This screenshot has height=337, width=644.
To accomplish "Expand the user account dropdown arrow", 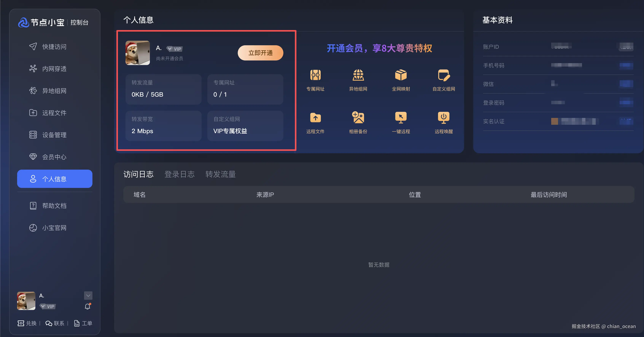I will (x=88, y=296).
